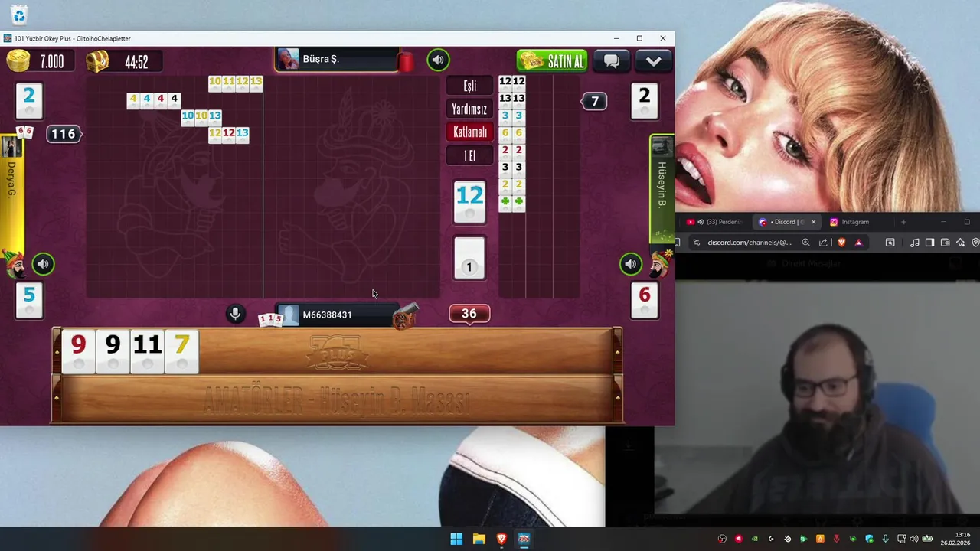This screenshot has width=980, height=551.
Task: Open the Recycle Bin desktop icon
Action: coord(19,15)
